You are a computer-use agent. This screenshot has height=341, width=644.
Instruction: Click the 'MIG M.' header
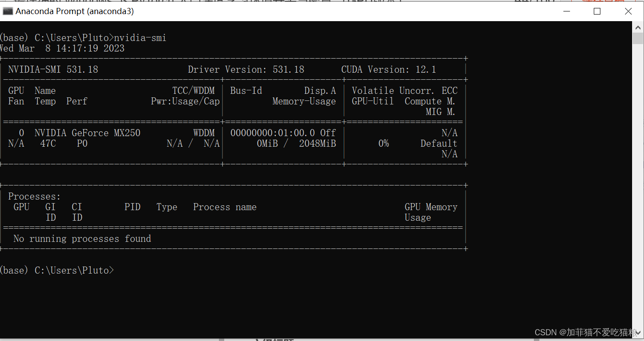coord(440,112)
